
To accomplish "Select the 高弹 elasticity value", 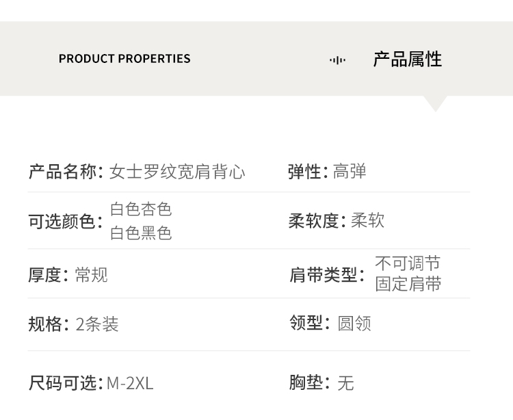I will 350,172.
